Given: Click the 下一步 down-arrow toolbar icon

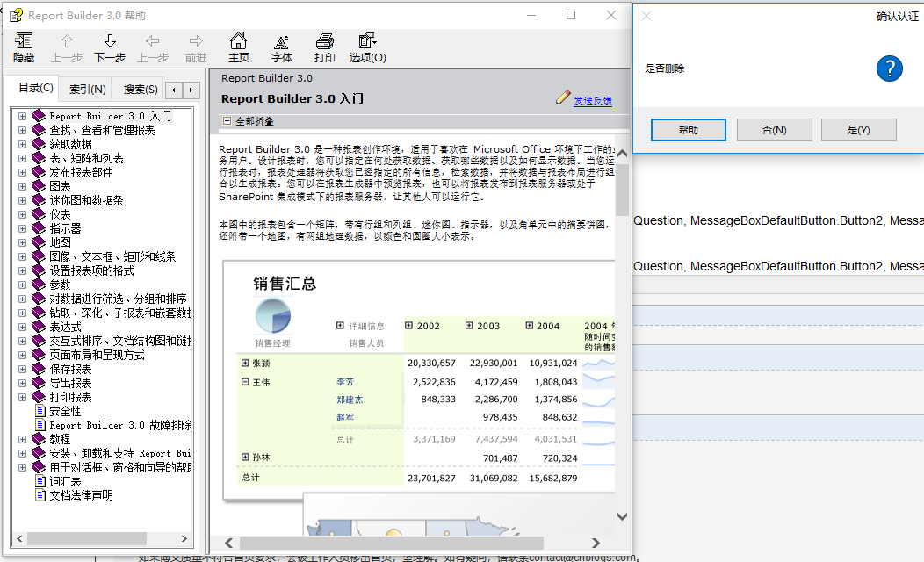Looking at the screenshot, I should pos(110,41).
